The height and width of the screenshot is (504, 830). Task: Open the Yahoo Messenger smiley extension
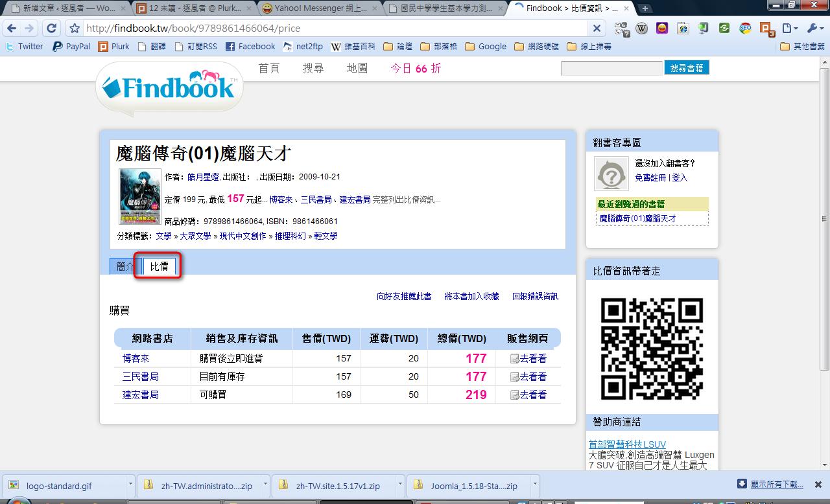click(662, 29)
